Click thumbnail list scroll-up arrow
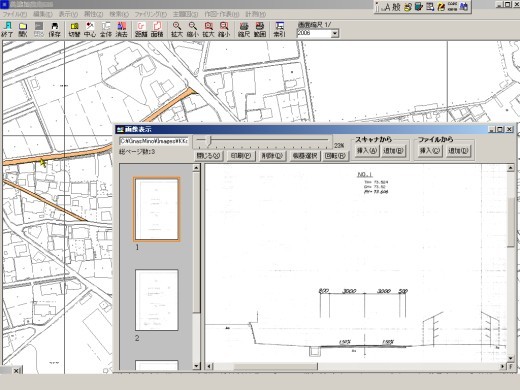Image resolution: width=520 pixels, height=390 pixels. (196, 168)
